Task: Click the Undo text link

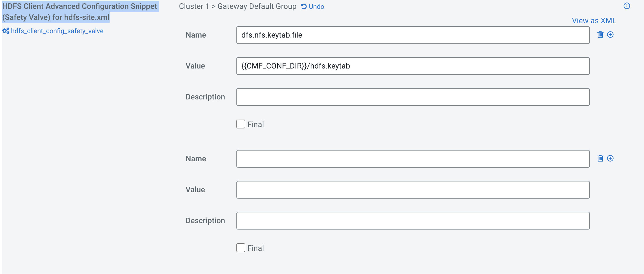Action: pos(316,7)
